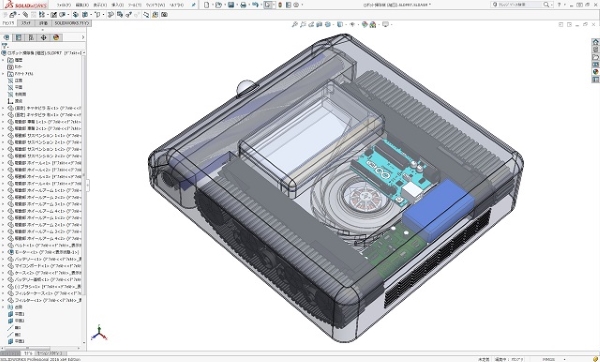
Task: Expand the 履歴 History folder in tree
Action: pyautogui.click(x=3, y=60)
